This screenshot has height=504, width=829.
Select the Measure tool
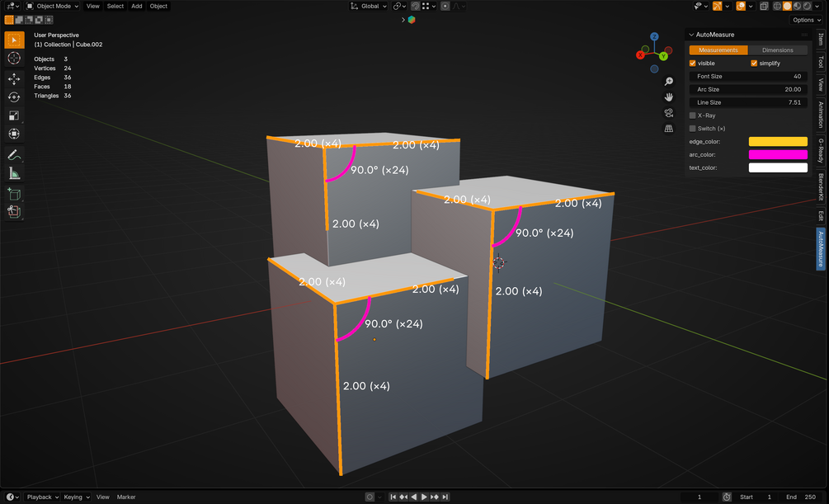(14, 173)
